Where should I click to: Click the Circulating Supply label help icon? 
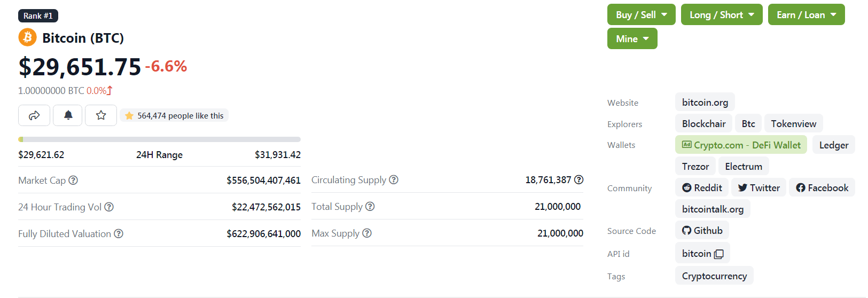click(x=394, y=180)
